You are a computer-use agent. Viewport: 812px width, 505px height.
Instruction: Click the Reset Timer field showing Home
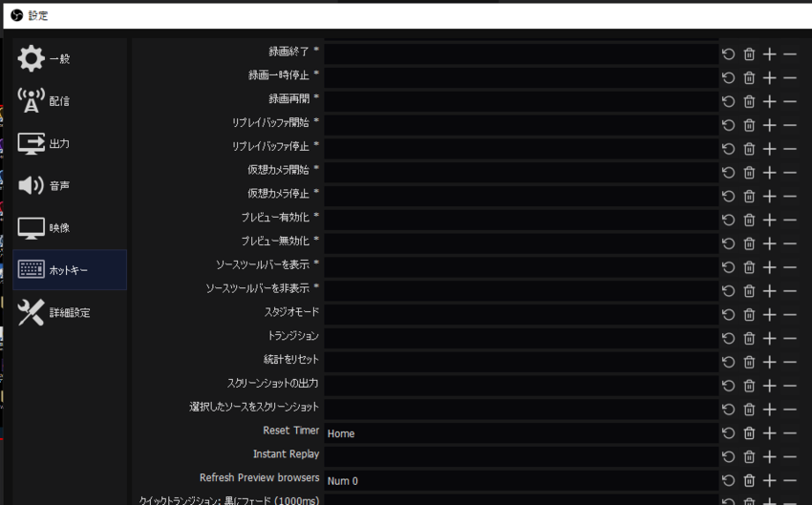point(521,433)
